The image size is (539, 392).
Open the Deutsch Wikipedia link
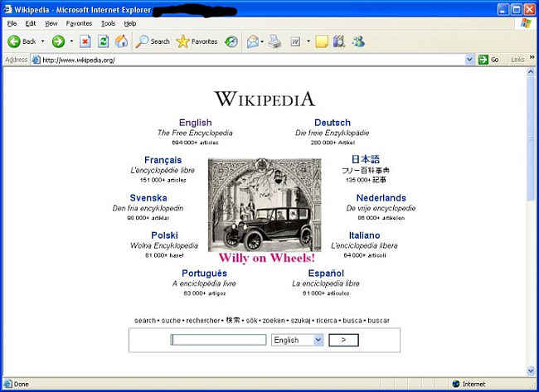coord(333,123)
